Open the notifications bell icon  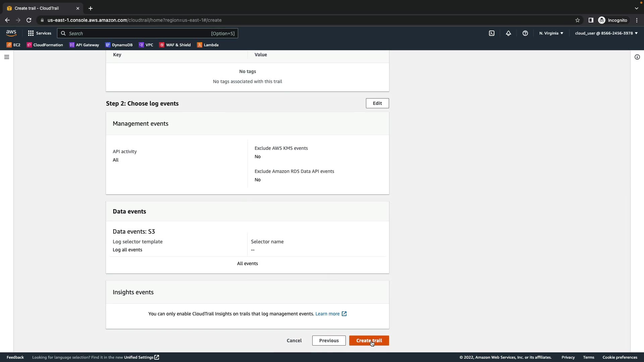tap(508, 33)
